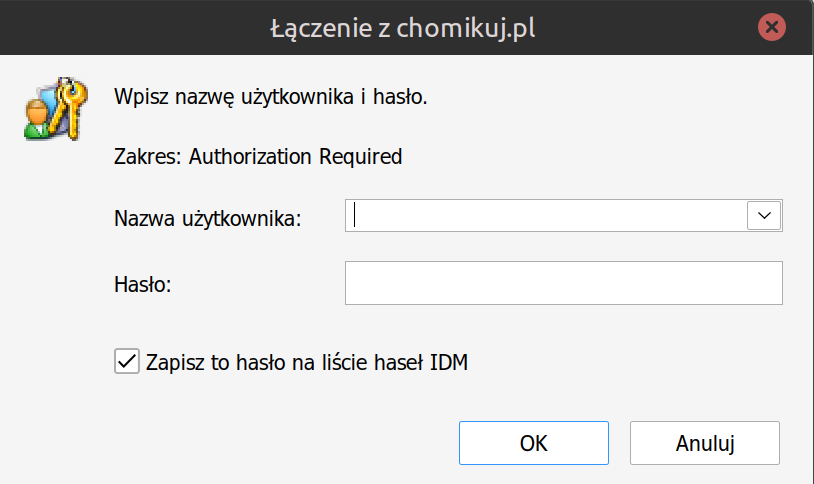814x484 pixels.
Task: Click inside the Hasło password field
Action: (563, 283)
